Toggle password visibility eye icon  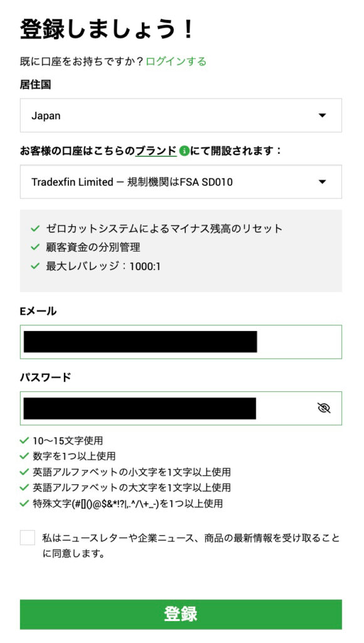324,408
